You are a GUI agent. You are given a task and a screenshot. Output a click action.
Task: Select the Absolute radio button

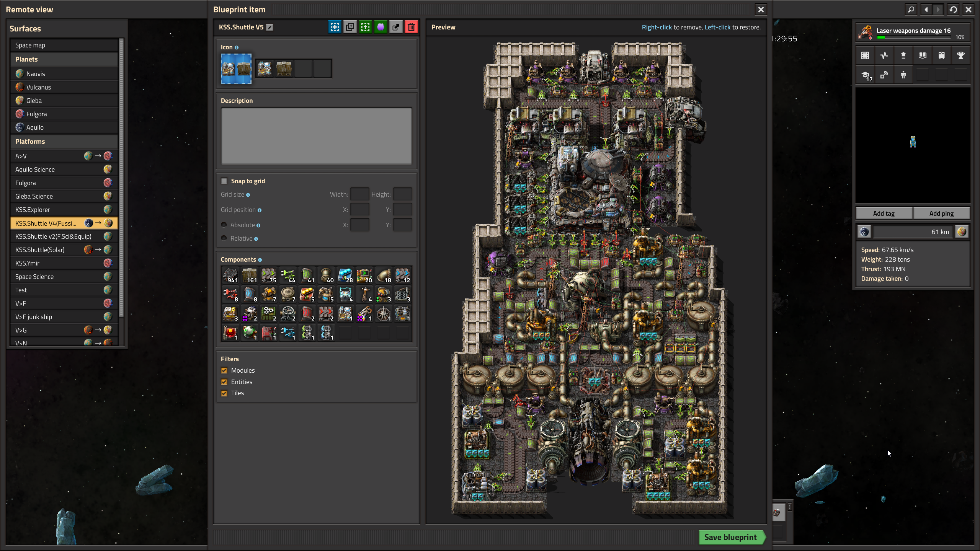coord(224,225)
